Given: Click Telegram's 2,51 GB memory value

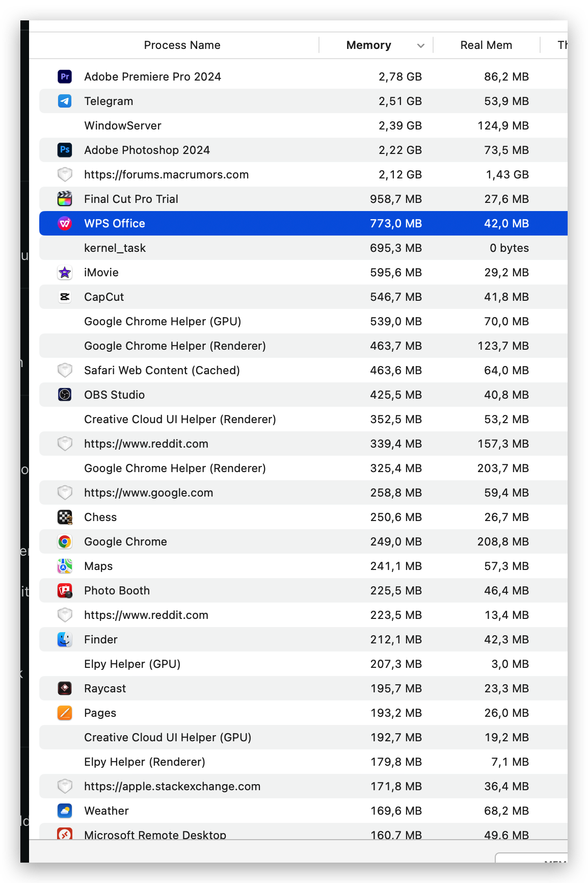Looking at the screenshot, I should (x=400, y=101).
